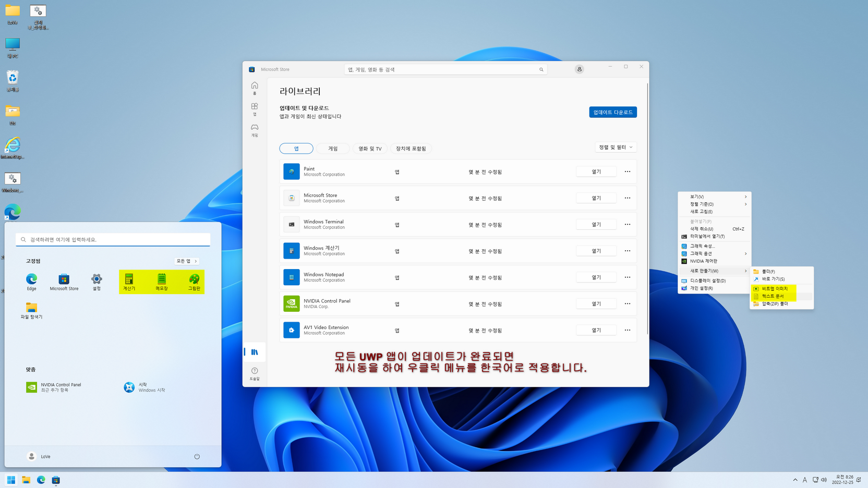Open more options for Paint row
The height and width of the screenshot is (488, 868).
[x=628, y=172]
